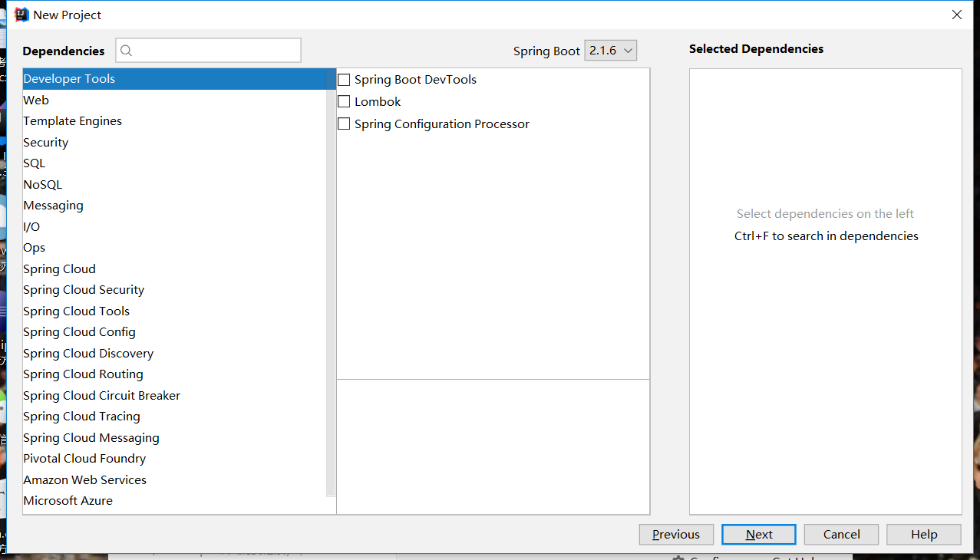The width and height of the screenshot is (980, 560).
Task: Choose Spring Cloud Messaging category
Action: point(175,437)
